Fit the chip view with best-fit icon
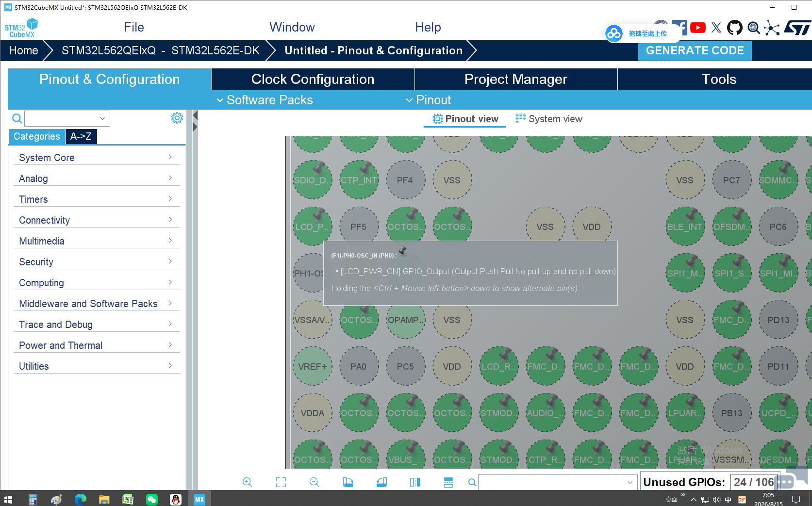 [281, 482]
